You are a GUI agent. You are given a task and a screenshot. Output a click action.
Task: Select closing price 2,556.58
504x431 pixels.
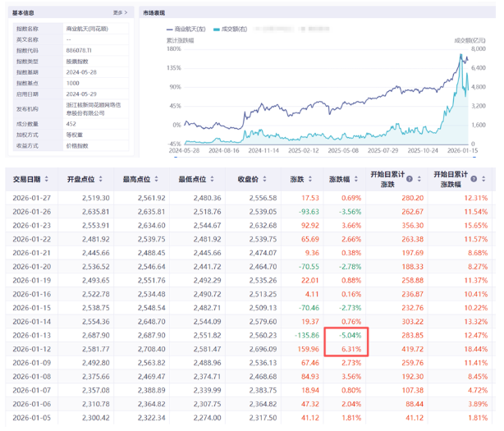[x=263, y=198]
